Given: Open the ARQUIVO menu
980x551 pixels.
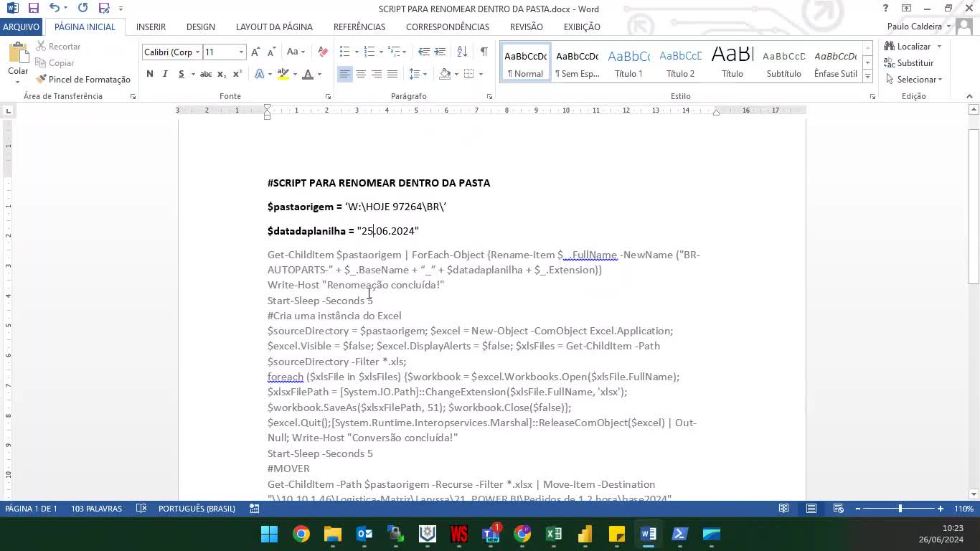Looking at the screenshot, I should (x=21, y=27).
